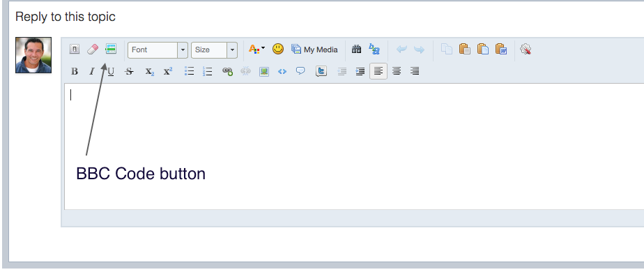Screen dimensions: 644x272
Task: Click Paste as plain text icon
Action: [x=482, y=50]
